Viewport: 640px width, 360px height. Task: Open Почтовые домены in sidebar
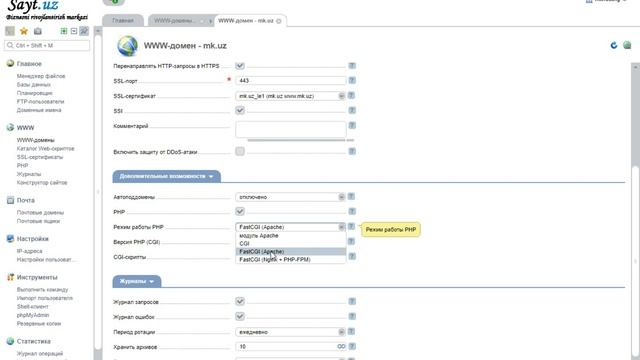pos(40,213)
